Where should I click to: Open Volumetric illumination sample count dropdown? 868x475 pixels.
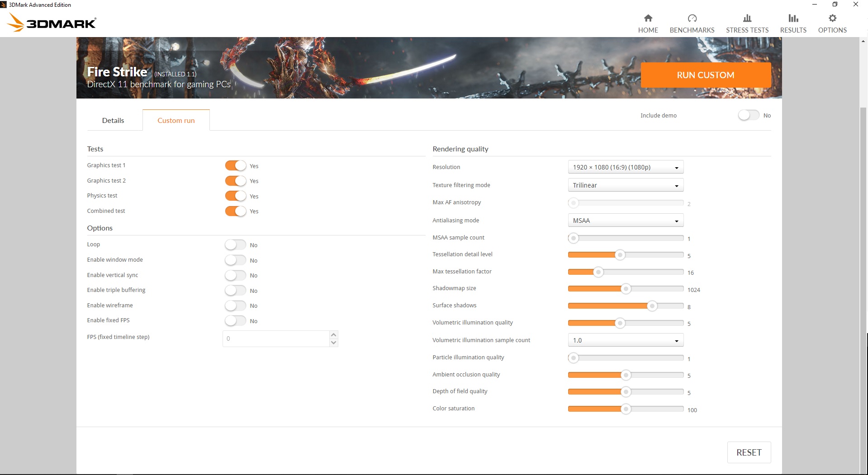click(626, 340)
